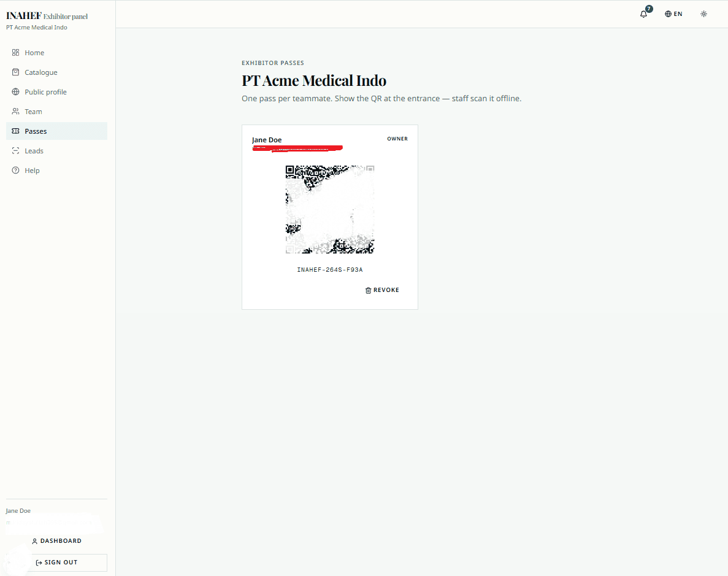
Task: Click the notification count badge 7
Action: point(649,9)
